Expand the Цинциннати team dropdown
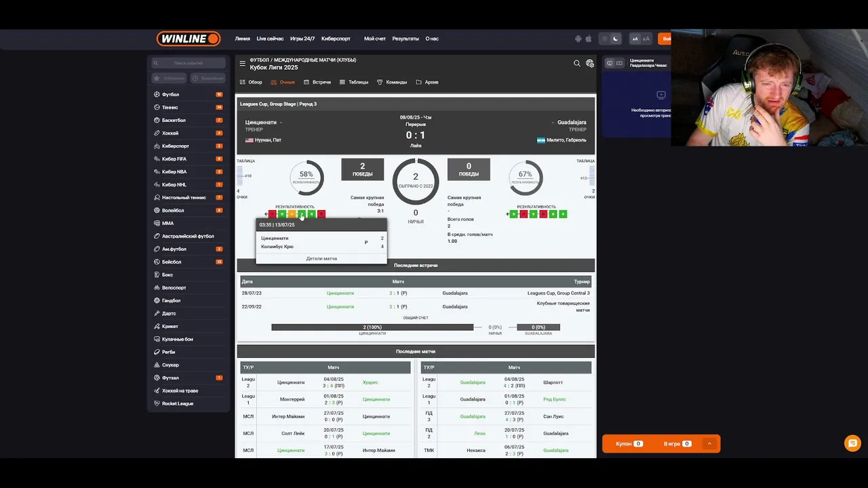The image size is (868, 488). 281,123
